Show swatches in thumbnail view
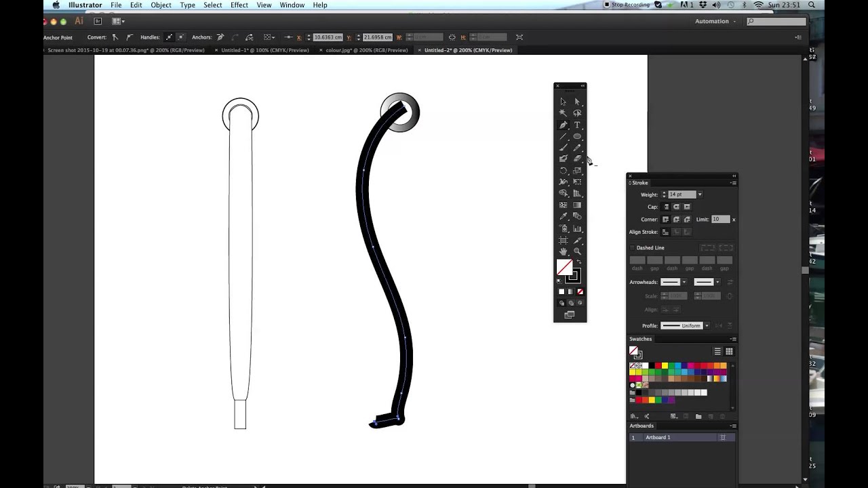This screenshot has height=488, width=868. click(x=729, y=351)
